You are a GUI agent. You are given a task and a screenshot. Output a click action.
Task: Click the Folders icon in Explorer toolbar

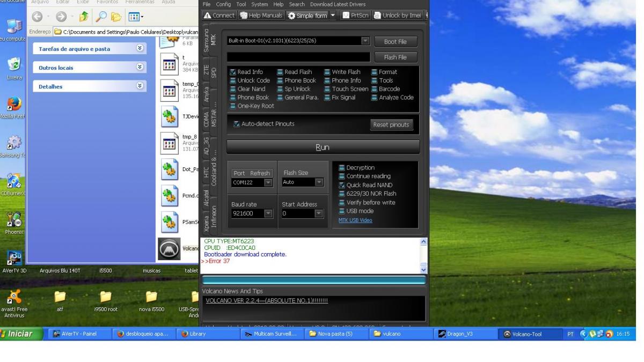tap(117, 17)
